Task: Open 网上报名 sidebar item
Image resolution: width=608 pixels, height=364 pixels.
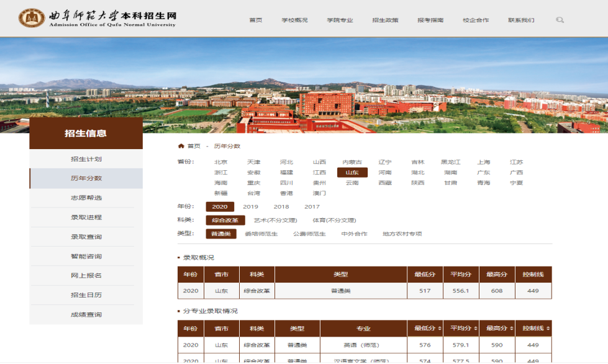Action: 86,276
